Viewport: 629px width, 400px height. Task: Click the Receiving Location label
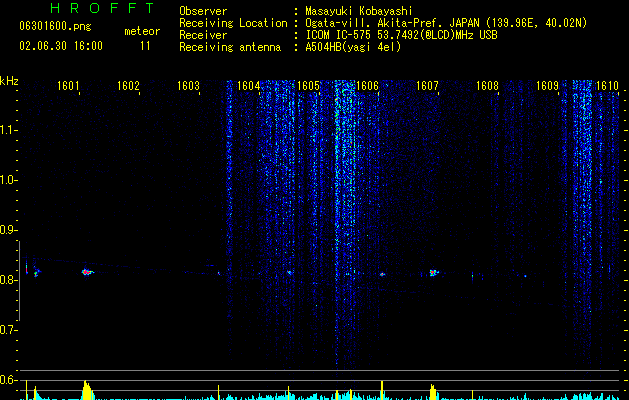pyautogui.click(x=233, y=23)
